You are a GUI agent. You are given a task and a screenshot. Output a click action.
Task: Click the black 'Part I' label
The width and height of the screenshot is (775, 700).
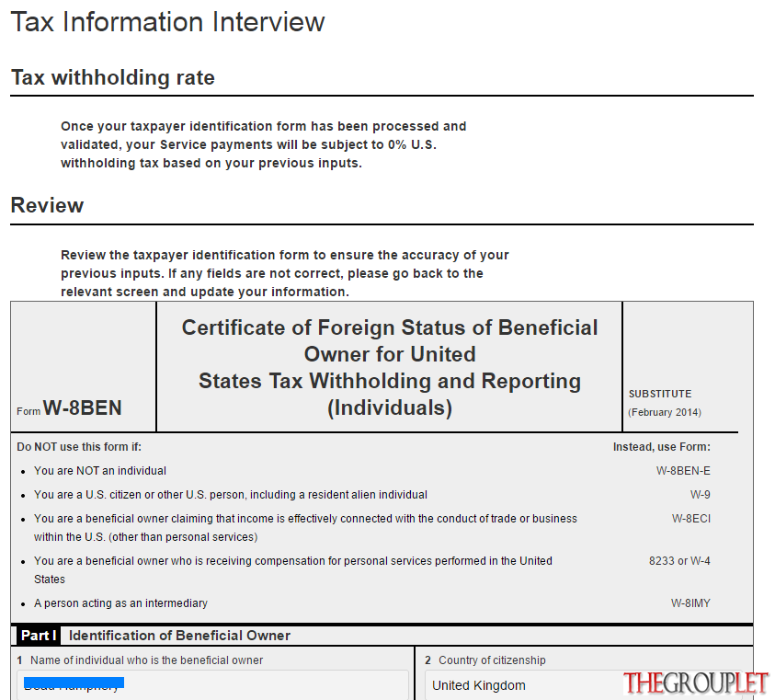pyautogui.click(x=39, y=636)
